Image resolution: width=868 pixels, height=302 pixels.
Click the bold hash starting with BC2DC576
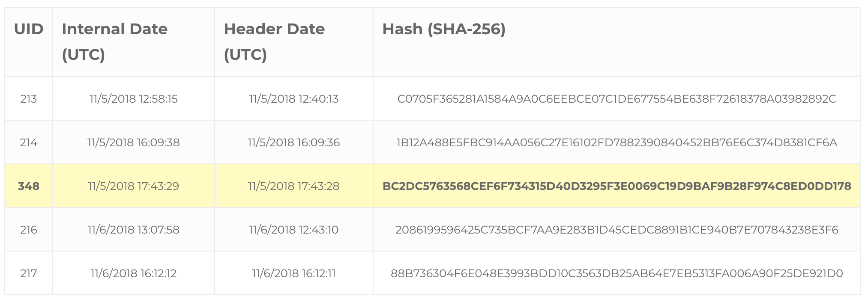[x=617, y=186]
